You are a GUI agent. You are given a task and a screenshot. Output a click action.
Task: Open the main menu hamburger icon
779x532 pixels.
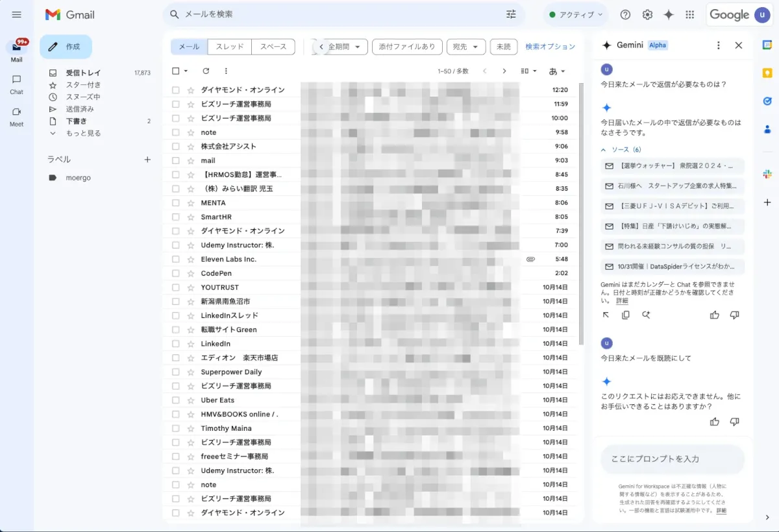(x=17, y=14)
